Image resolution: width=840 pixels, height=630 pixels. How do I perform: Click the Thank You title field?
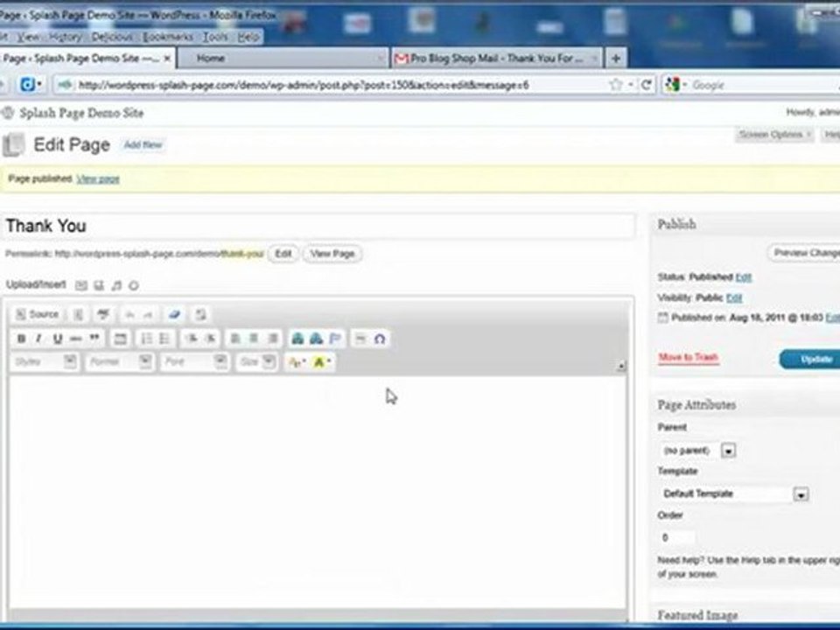pyautogui.click(x=318, y=226)
